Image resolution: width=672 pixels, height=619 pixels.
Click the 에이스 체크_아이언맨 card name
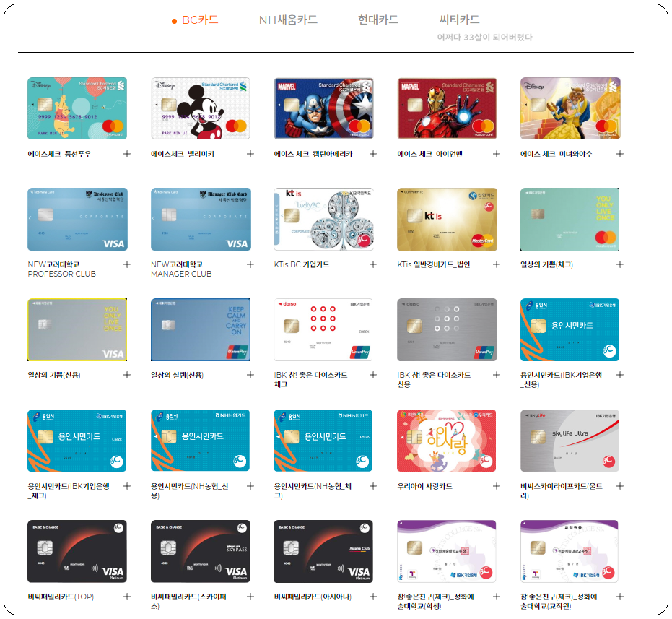429,154
